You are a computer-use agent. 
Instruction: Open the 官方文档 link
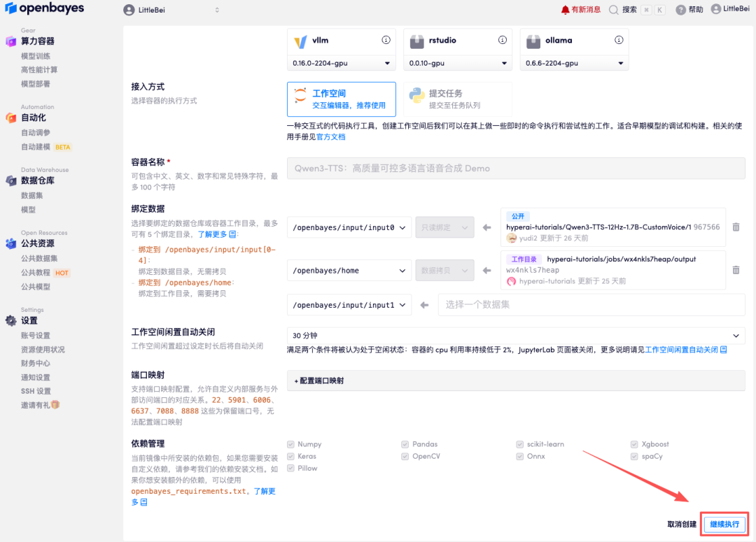click(x=330, y=137)
